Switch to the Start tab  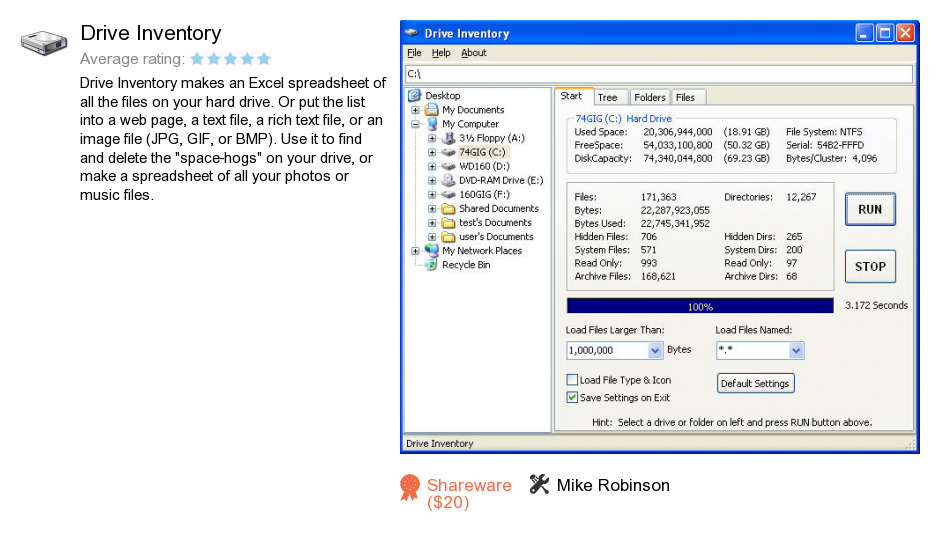pyautogui.click(x=571, y=96)
